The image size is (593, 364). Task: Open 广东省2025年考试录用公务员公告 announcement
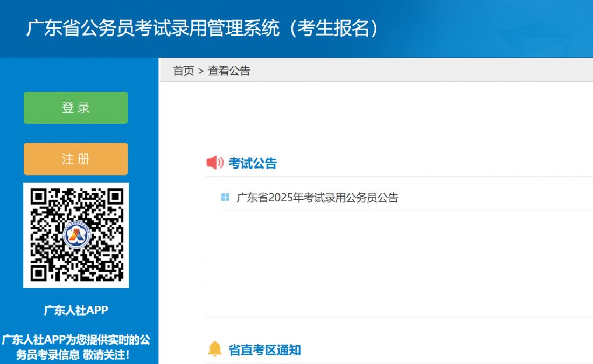pyautogui.click(x=317, y=198)
